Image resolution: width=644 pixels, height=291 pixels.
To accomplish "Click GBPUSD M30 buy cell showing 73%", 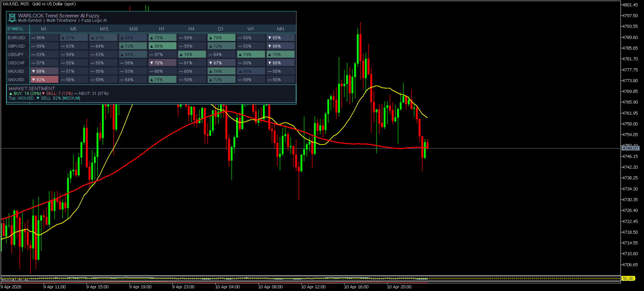I will pos(133,46).
